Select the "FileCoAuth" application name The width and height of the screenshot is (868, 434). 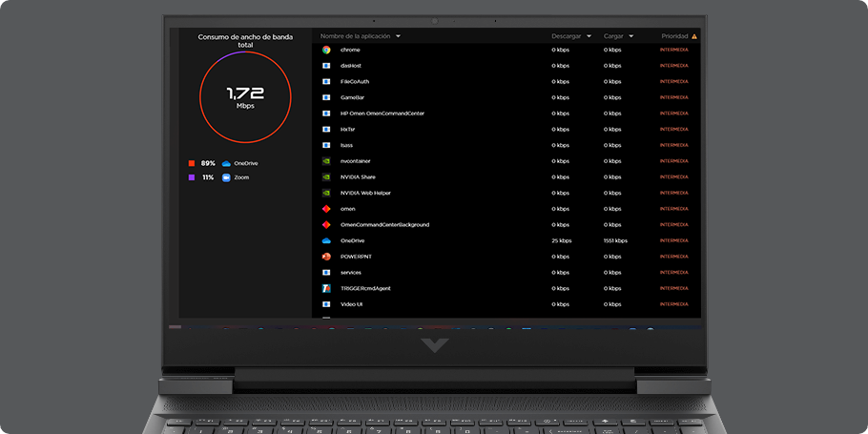(355, 81)
